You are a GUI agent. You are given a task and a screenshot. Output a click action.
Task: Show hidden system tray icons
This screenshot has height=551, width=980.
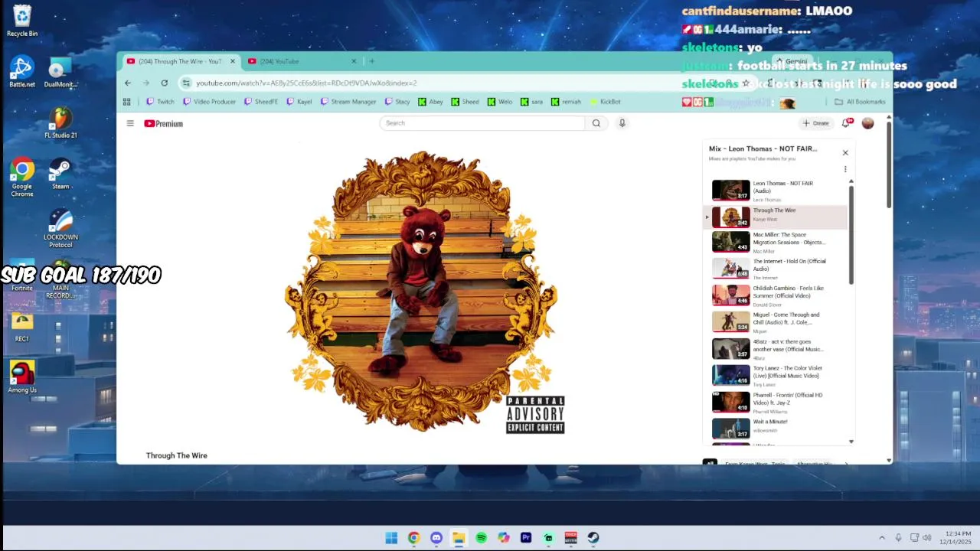(x=882, y=538)
